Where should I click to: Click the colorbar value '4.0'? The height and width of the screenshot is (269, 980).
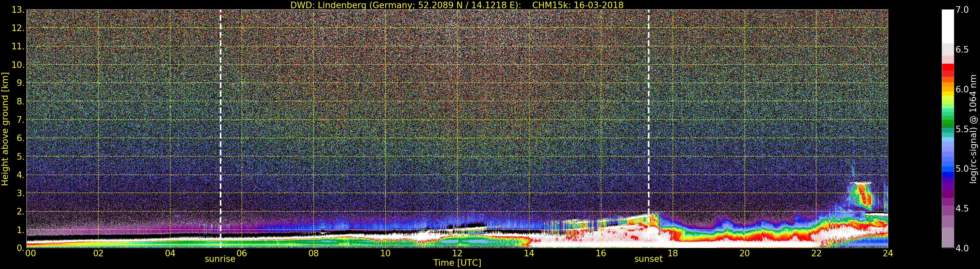point(962,248)
